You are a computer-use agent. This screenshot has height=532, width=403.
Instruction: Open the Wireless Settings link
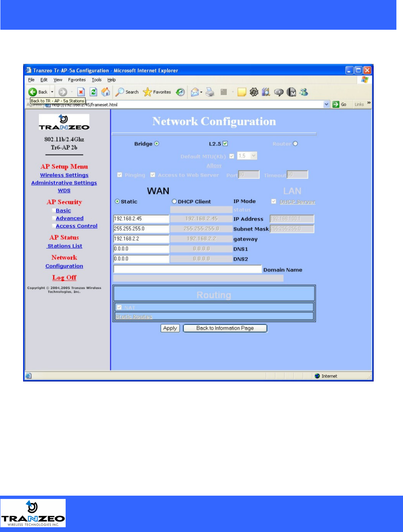point(64,175)
